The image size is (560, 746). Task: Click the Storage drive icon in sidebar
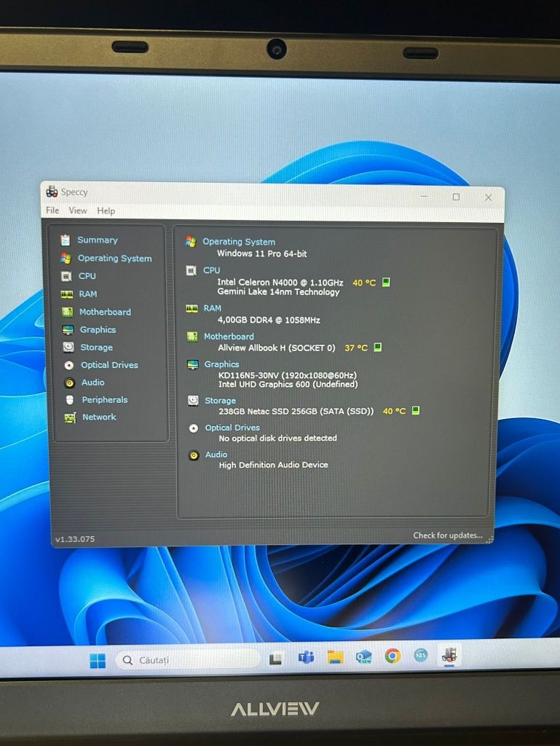point(68,348)
